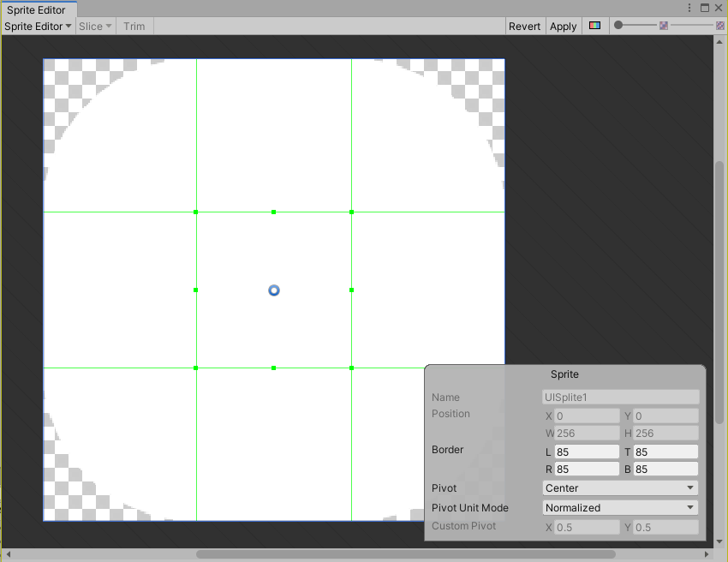Click the Position X field
Viewport: 728px width, 562px height.
(587, 416)
